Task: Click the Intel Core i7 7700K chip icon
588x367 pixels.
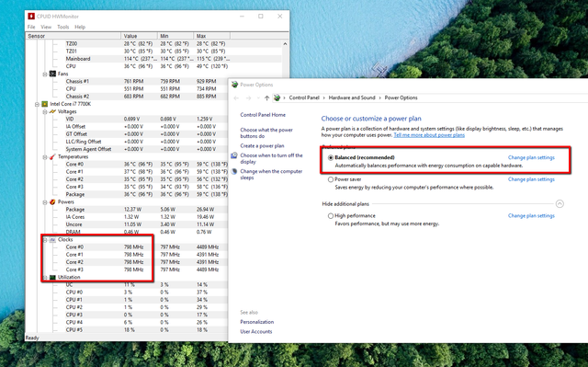Action: pyautogui.click(x=45, y=104)
